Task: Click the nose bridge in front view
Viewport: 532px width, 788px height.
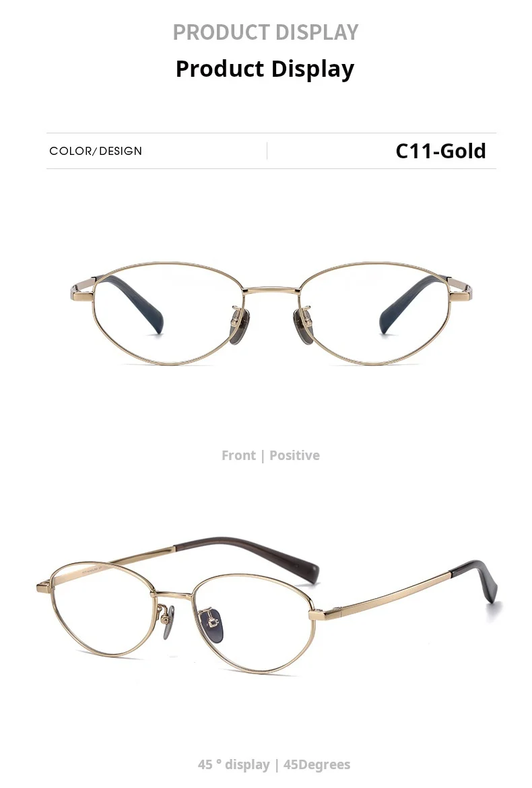Action: 271,290
